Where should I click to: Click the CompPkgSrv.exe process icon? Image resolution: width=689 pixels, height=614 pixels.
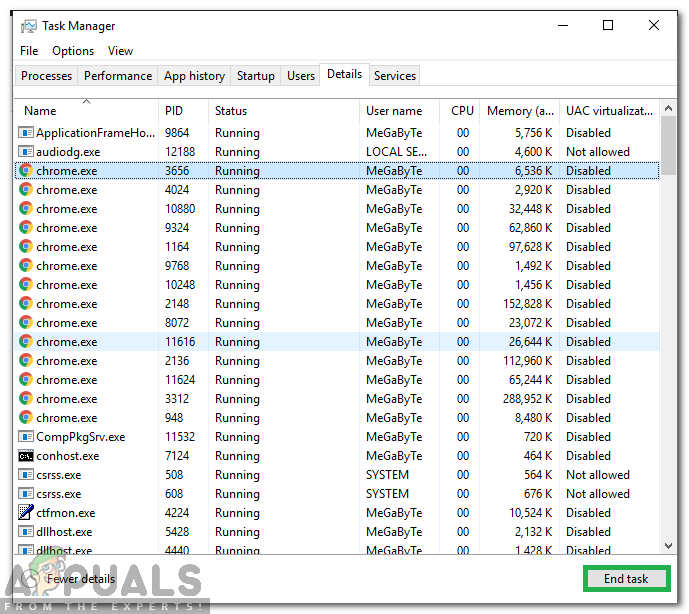coord(26,436)
